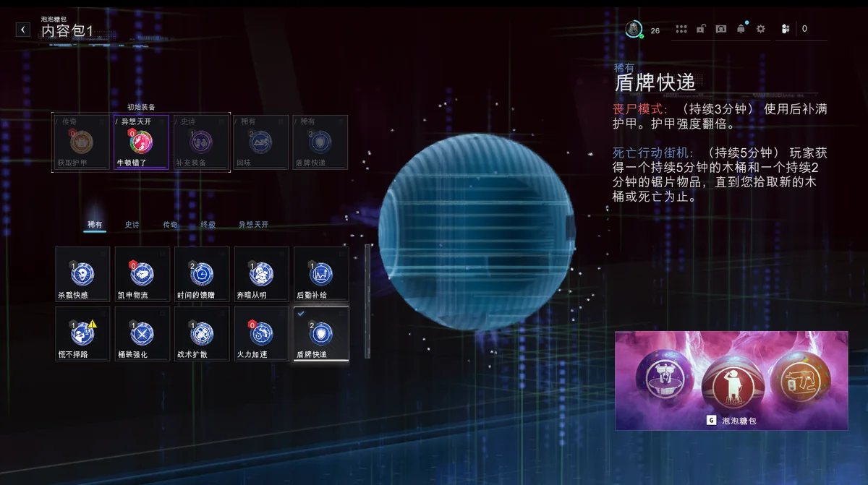The image size is (868, 485).
Task: Open the 泡泡糖包 store banner
Action: 731,380
